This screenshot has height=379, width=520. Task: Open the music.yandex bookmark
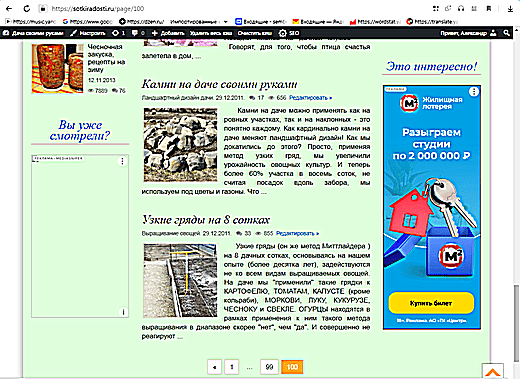(x=31, y=22)
